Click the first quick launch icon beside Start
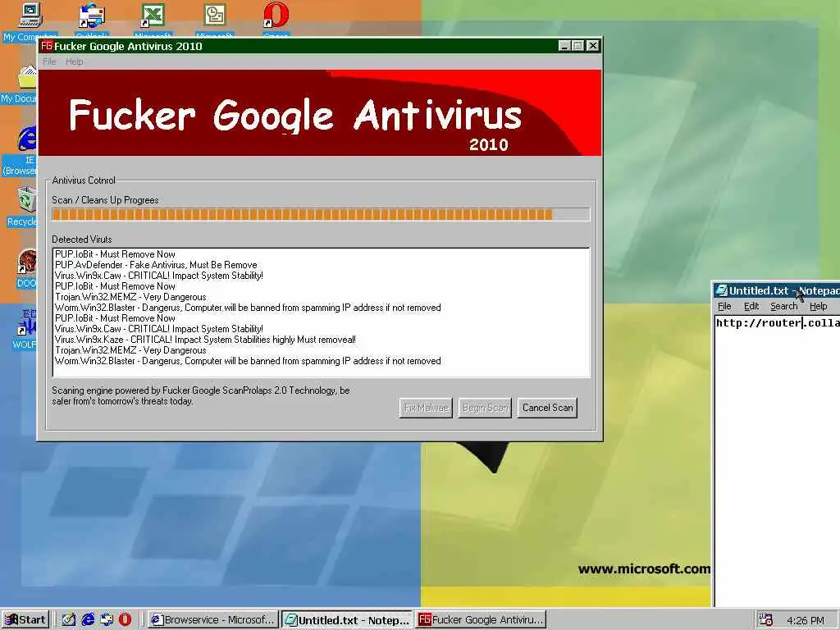This screenshot has width=840, height=630. click(69, 619)
